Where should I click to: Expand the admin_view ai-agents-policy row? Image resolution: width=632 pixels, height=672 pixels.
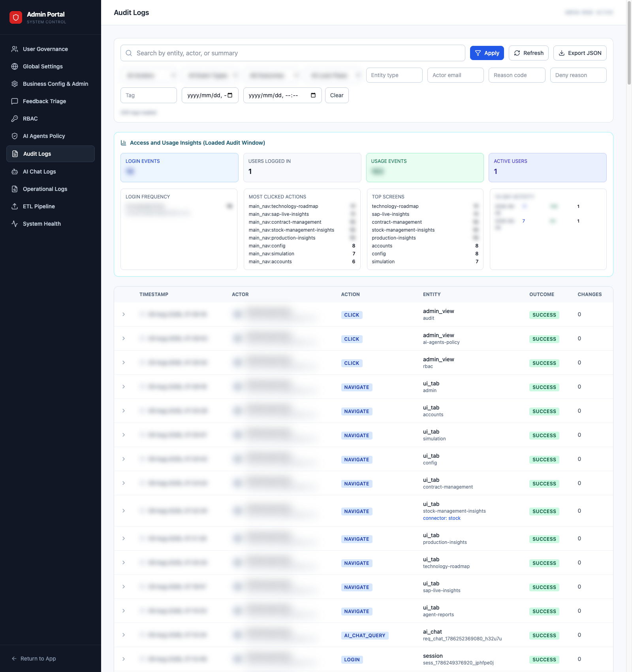pos(124,338)
